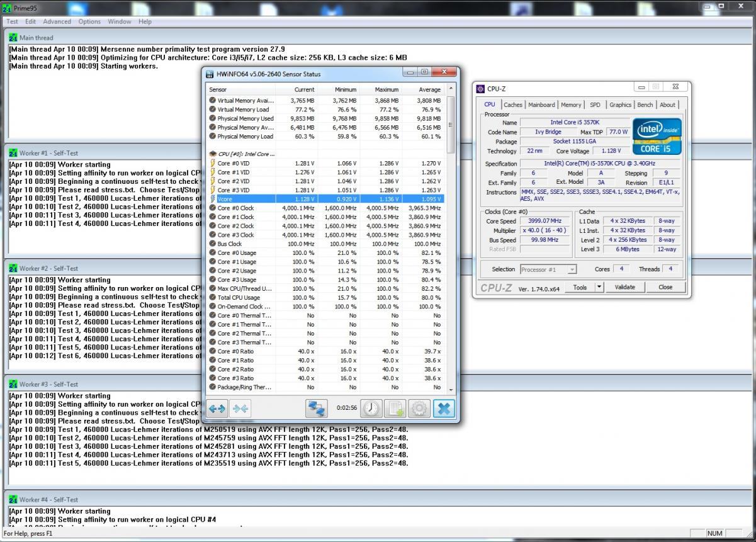Click the Core Speed 3999.07 MHz value

click(x=546, y=221)
